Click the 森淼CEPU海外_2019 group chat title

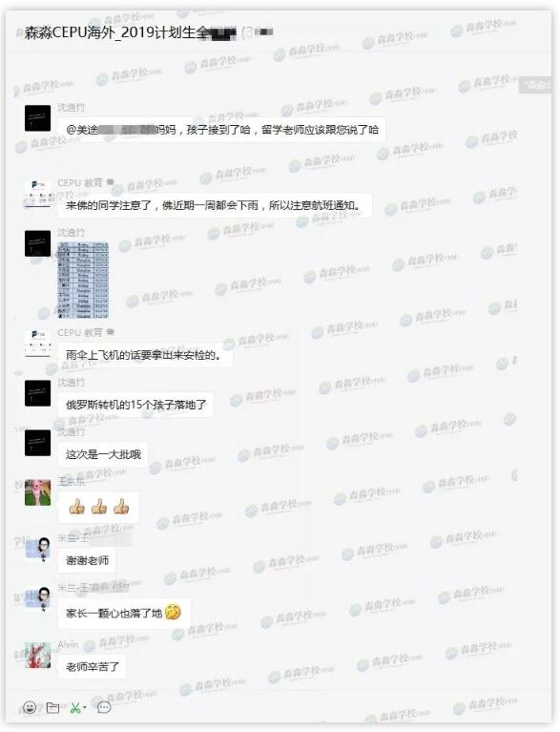[x=130, y=32]
